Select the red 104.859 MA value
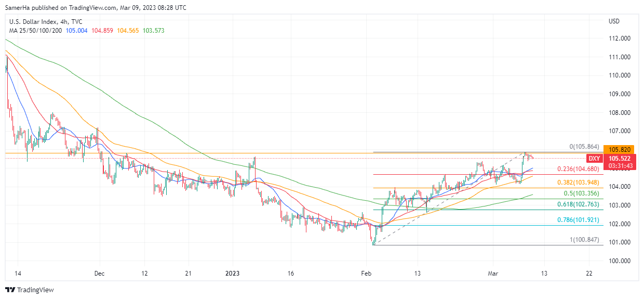644x299 pixels. coord(102,31)
